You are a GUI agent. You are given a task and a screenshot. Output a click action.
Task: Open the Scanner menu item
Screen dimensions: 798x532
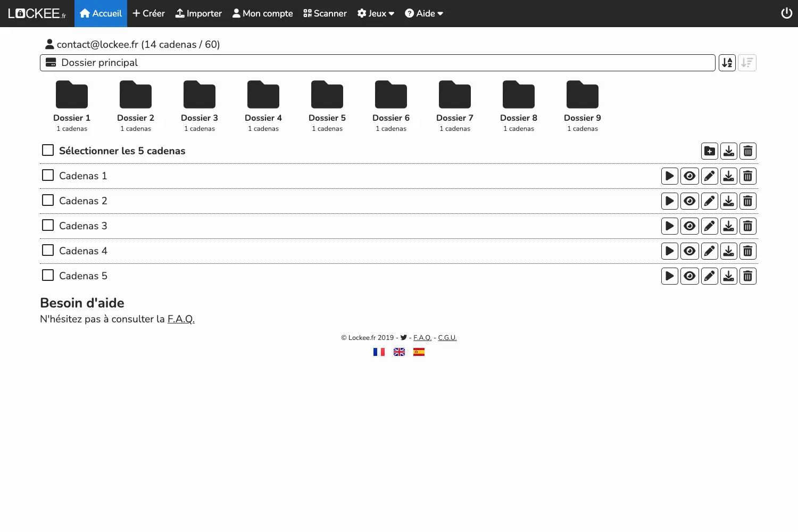325,13
